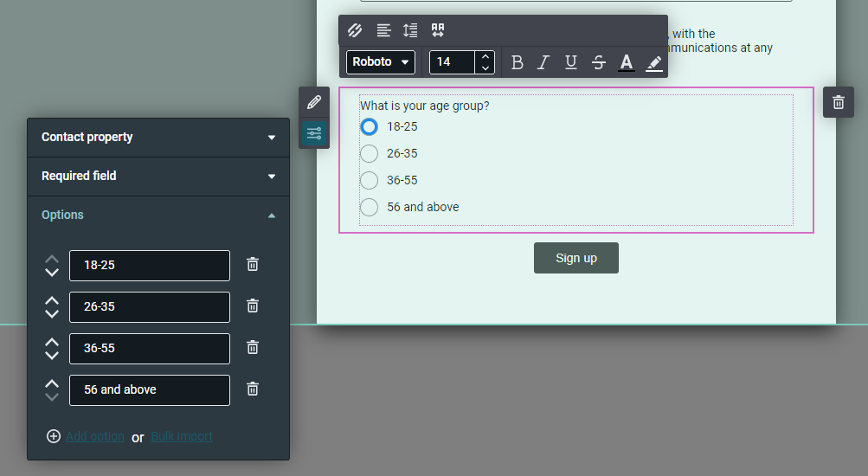
Task: Open the text alignment tool
Action: (383, 30)
